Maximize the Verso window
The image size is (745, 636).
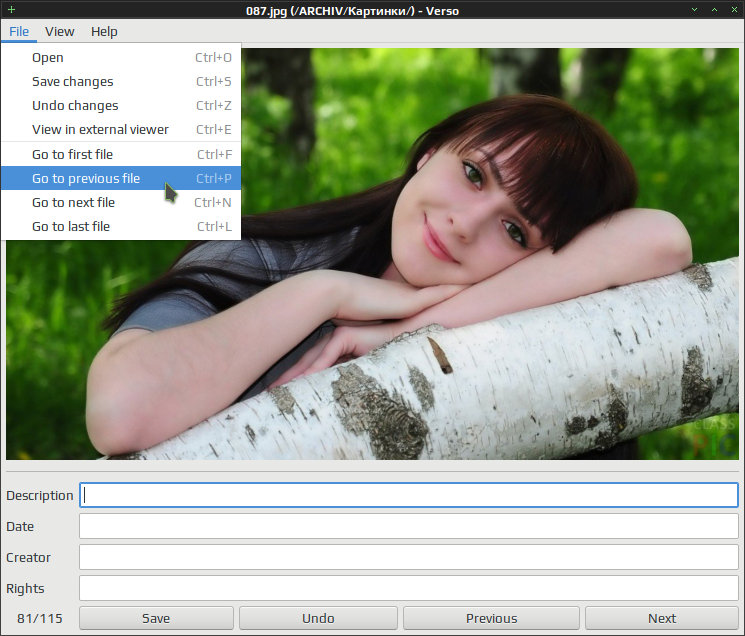pos(714,9)
